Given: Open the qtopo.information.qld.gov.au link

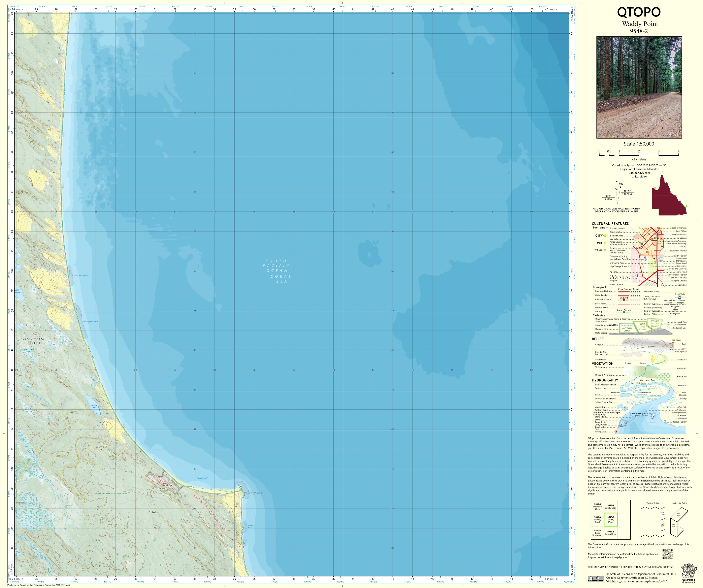Looking at the screenshot, I should point(608,557).
